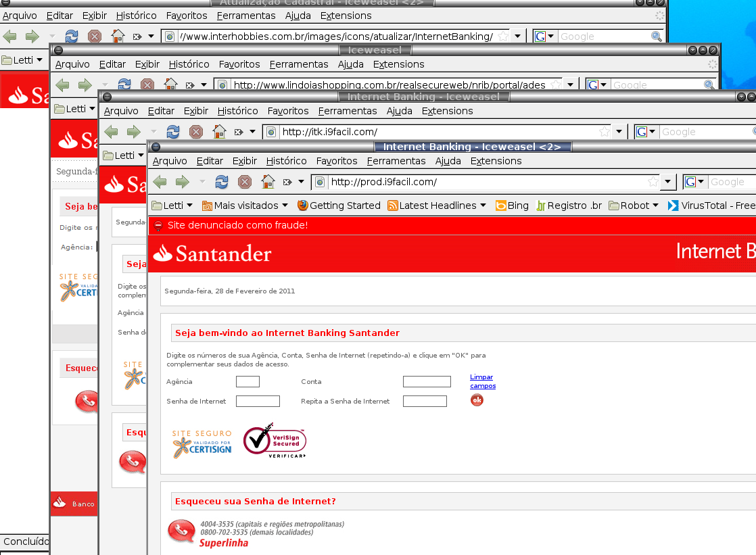Open search engine selector in prod.i9facil.com window

point(694,182)
